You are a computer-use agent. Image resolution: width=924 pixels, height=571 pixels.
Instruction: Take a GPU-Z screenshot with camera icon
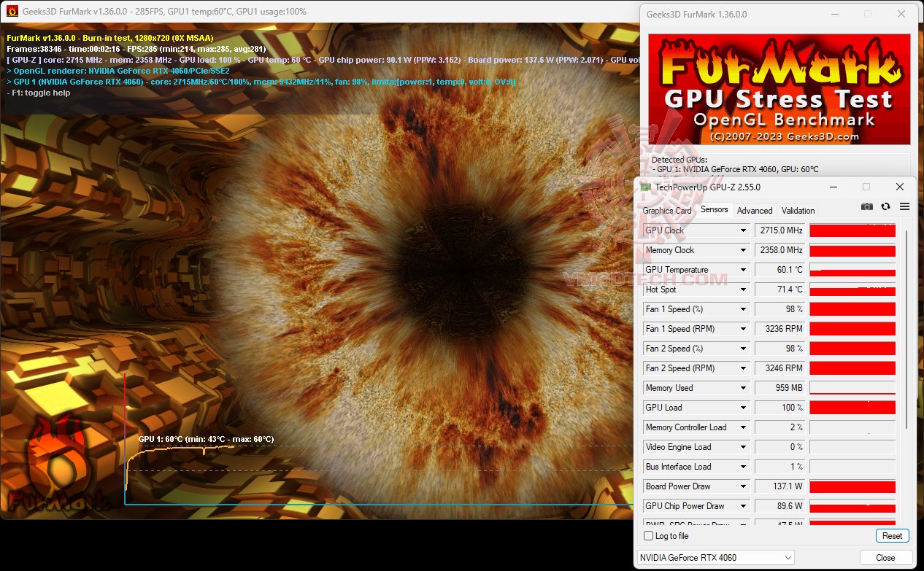point(866,207)
